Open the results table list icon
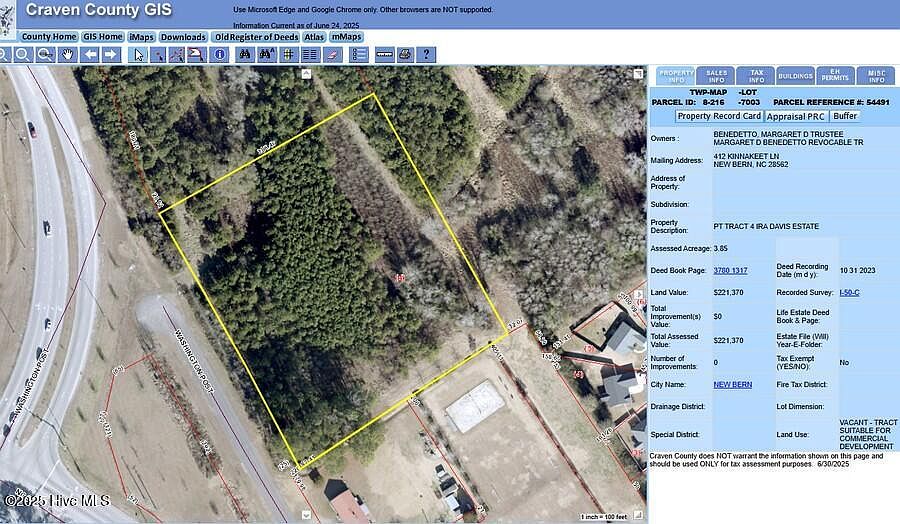 pos(310,55)
